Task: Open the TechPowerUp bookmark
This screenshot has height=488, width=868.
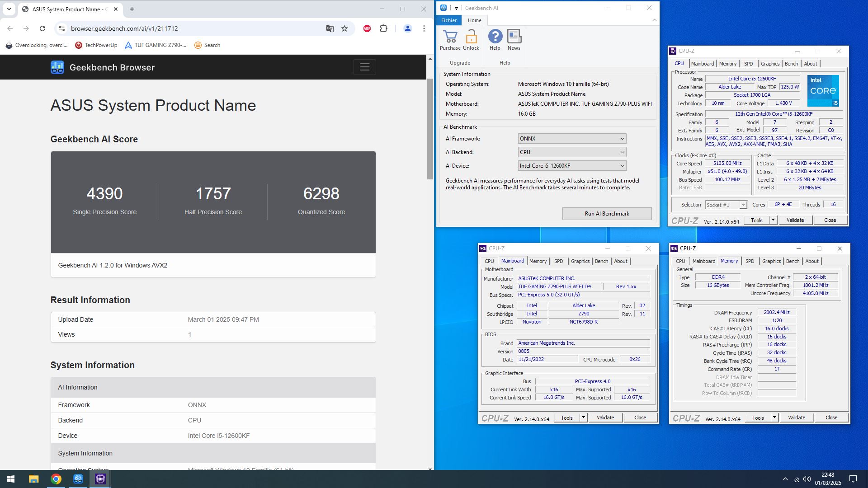Action: pyautogui.click(x=96, y=45)
